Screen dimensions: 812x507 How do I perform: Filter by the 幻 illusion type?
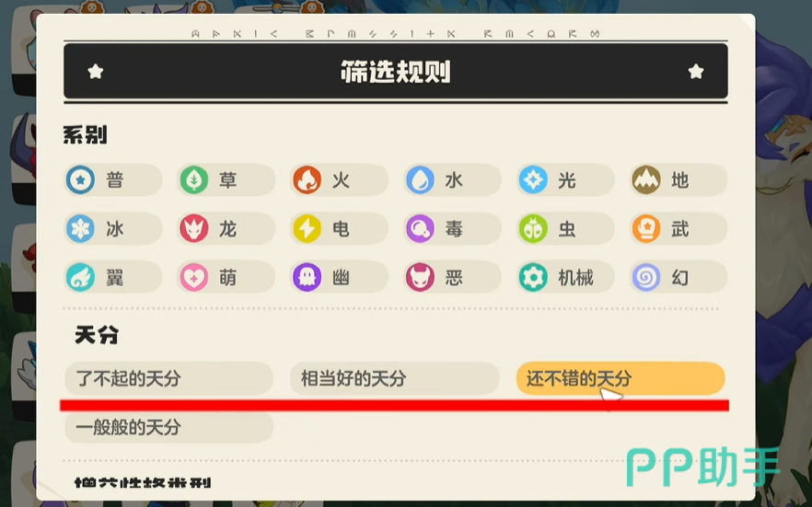[679, 277]
